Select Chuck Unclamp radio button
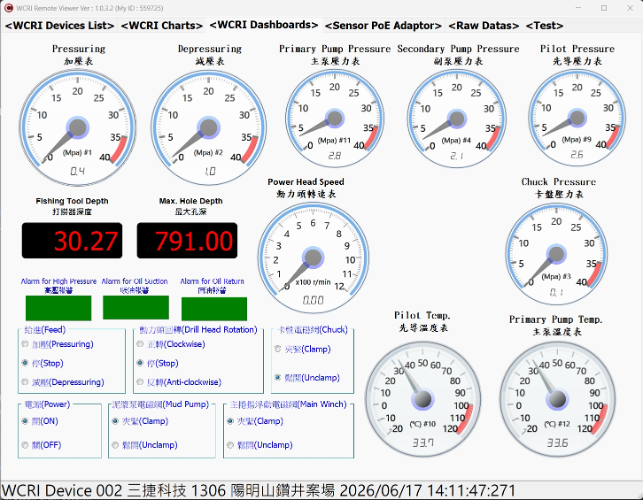Screen dimensions: 644x500 click(278, 377)
